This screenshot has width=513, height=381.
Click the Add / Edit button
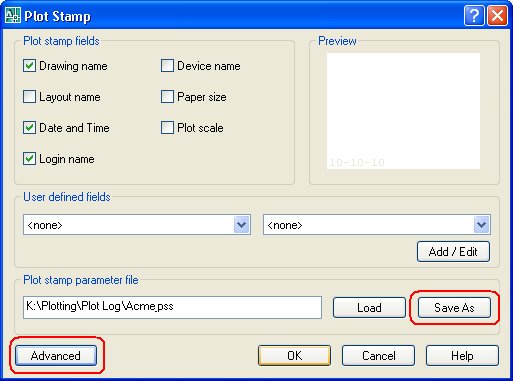[x=453, y=252]
